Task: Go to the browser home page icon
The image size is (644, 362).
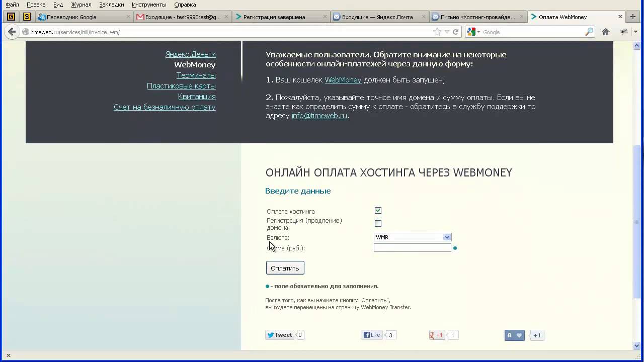Action: [x=606, y=32]
